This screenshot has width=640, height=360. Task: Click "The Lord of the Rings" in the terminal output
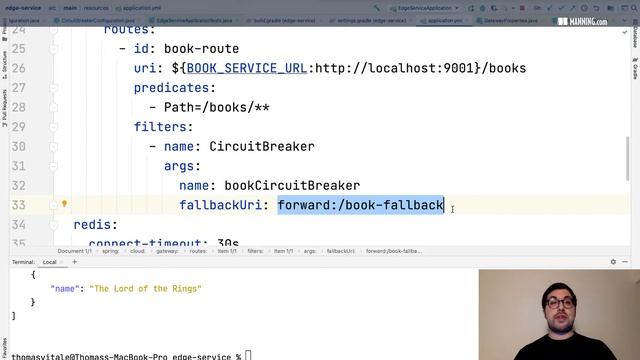coord(145,289)
